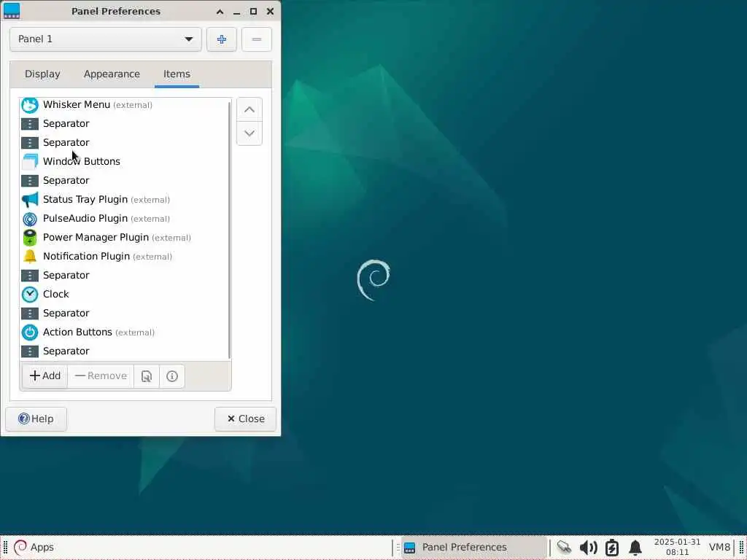
Task: Move selected item down with arrow button
Action: [249, 133]
